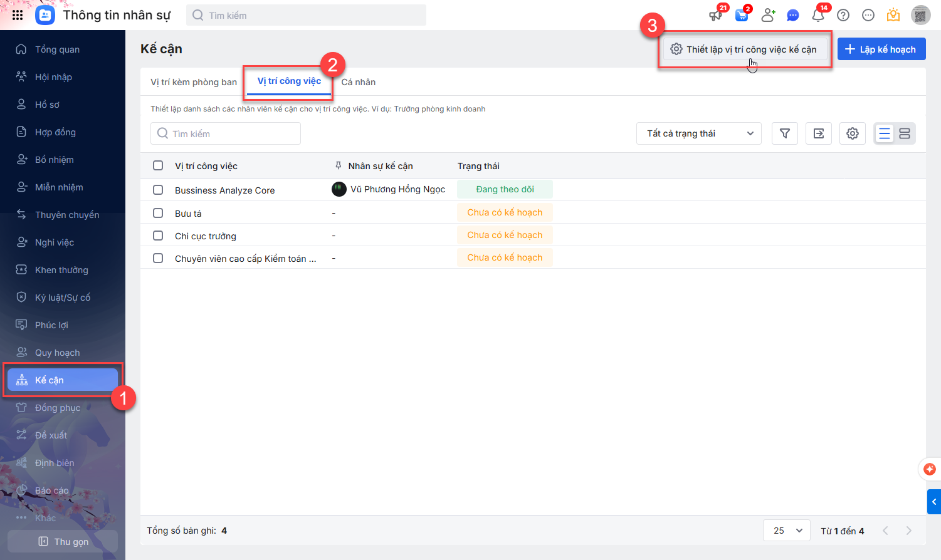Open Phúc lợi in the sidebar

click(63, 325)
